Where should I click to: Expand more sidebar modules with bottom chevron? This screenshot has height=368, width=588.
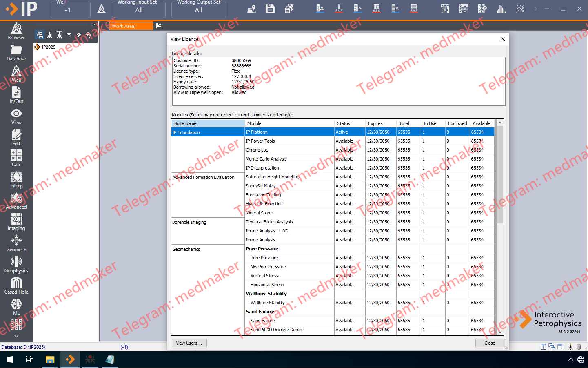tap(16, 336)
